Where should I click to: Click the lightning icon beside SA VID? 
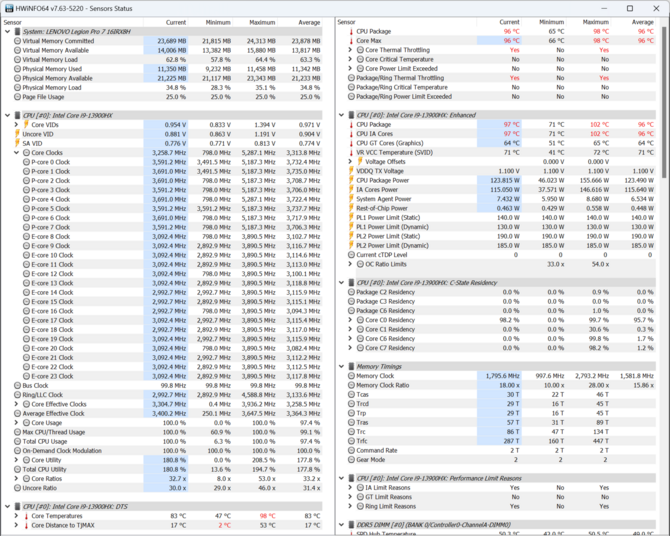click(x=17, y=143)
